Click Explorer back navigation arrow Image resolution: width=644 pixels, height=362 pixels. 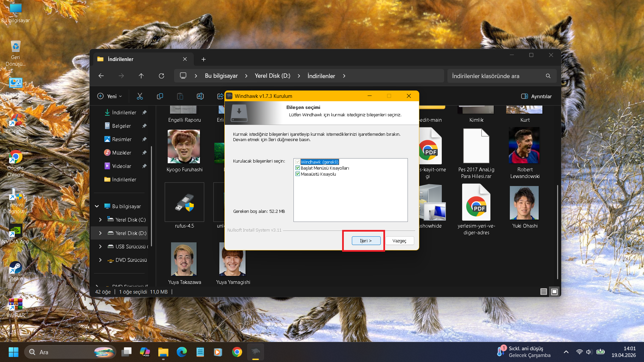tap(101, 76)
